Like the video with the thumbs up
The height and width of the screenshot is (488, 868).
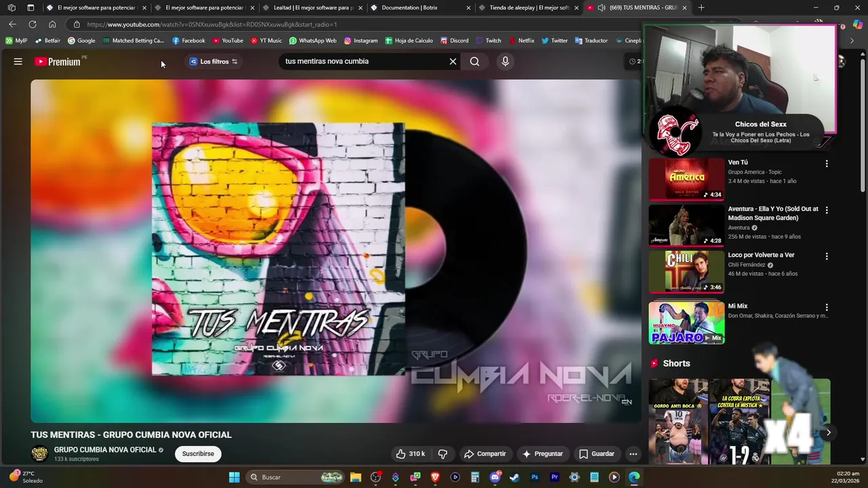point(411,454)
